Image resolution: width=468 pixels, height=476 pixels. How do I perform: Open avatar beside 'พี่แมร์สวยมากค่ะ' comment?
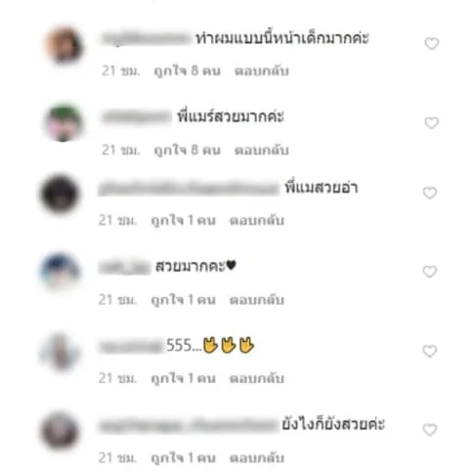tap(64, 123)
